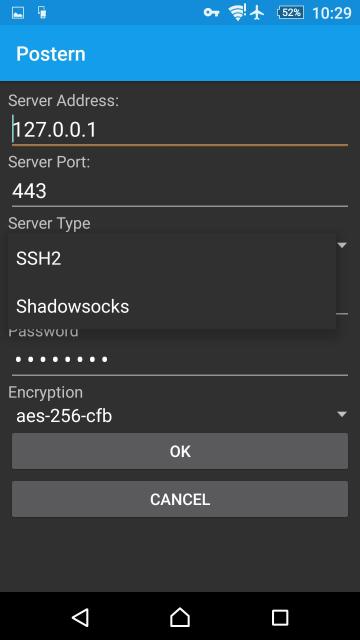Viewport: 360px width, 640px height.
Task: Tap the Password field with dots
Action: 180,359
